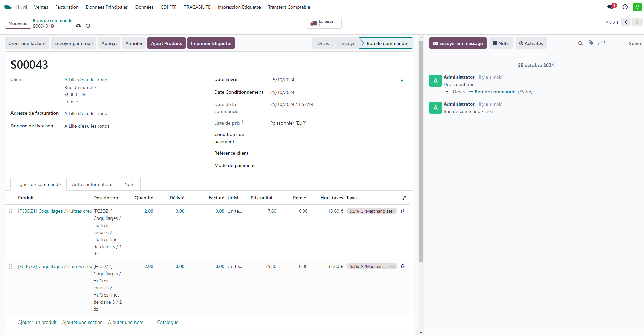Search chatter messages with magnifier icon

click(x=580, y=43)
